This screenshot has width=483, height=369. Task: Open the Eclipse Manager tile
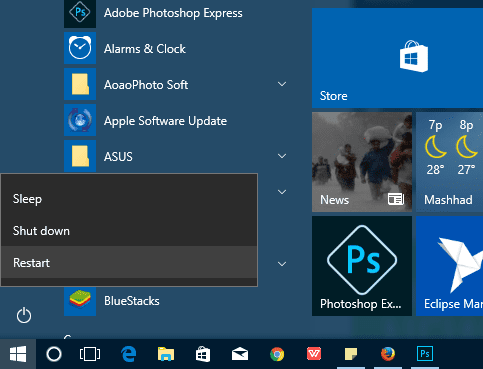click(x=449, y=266)
